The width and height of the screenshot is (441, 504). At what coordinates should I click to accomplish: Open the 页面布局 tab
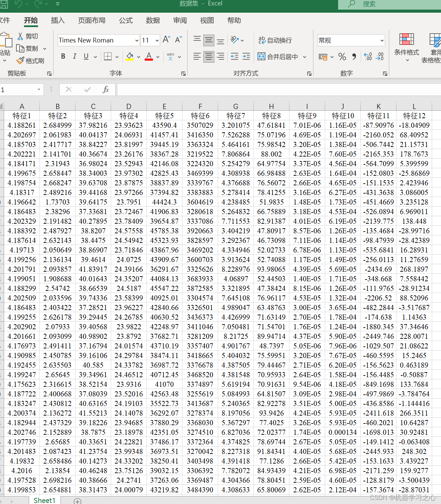point(92,20)
